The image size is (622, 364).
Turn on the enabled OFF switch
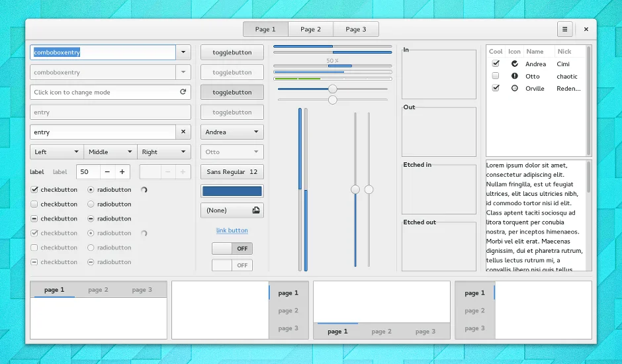232,249
